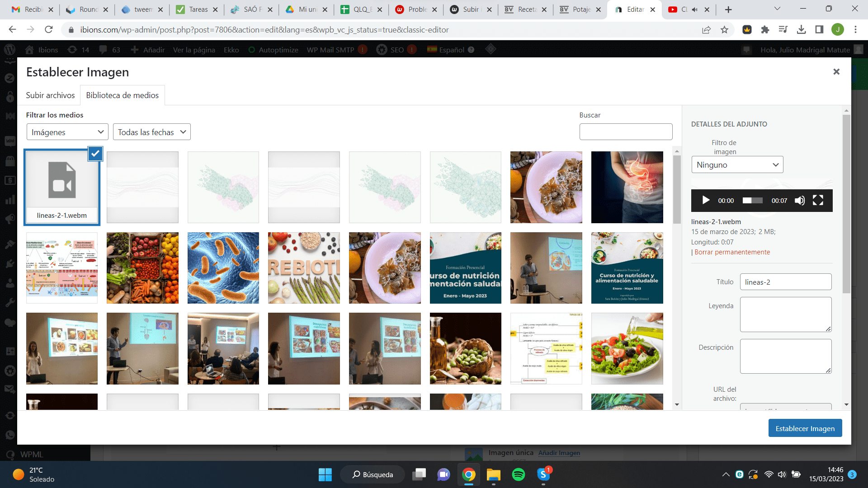Screen dimensions: 868x488
Task: Select the REBIOTI vegetables thumbnail
Action: tap(304, 268)
